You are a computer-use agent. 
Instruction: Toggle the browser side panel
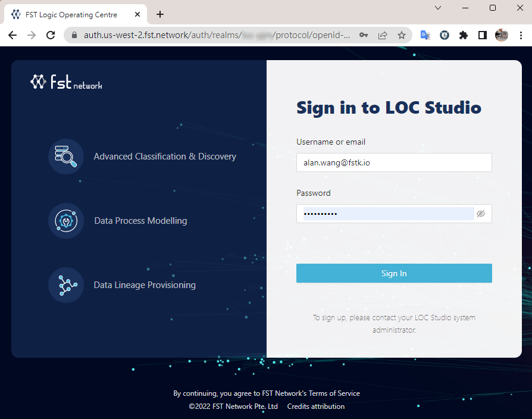pos(483,35)
